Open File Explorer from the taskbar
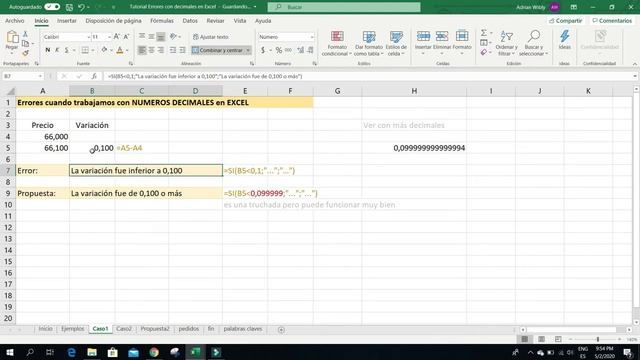The height and width of the screenshot is (360, 640). [92, 352]
